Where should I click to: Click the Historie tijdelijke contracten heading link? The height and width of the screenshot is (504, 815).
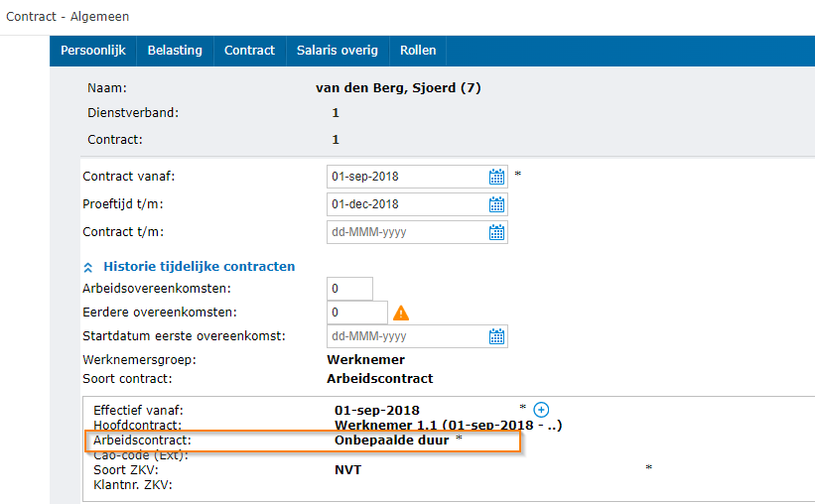[199, 267]
